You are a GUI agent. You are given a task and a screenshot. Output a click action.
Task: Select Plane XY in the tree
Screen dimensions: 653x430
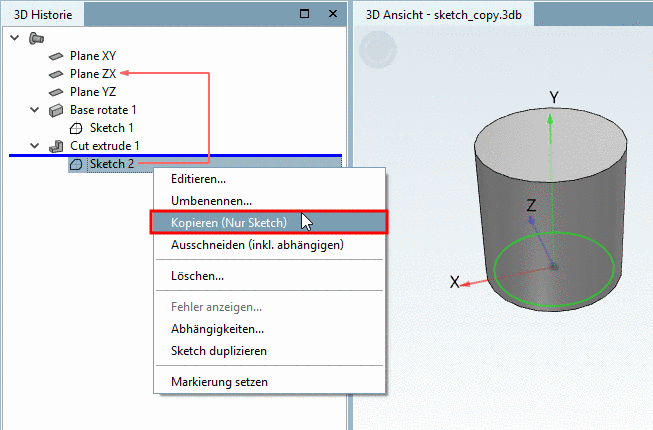pos(93,56)
